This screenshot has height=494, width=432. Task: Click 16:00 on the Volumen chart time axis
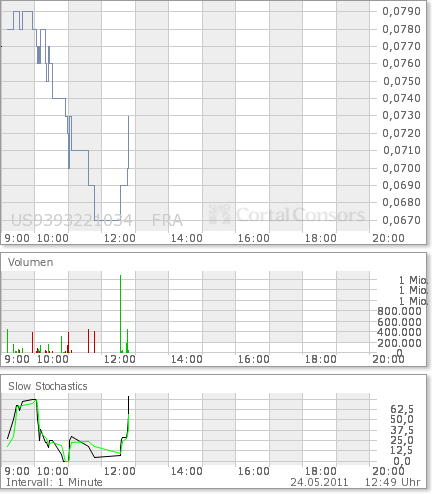click(x=254, y=359)
